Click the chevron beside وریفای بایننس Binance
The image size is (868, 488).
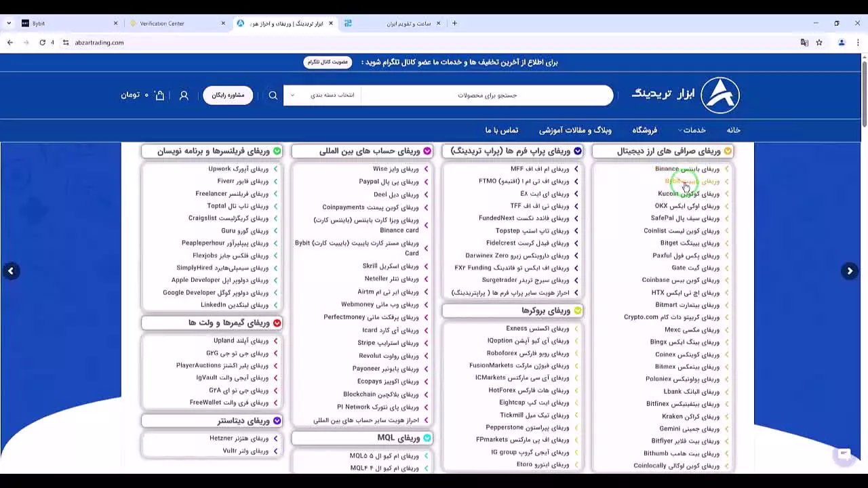725,169
